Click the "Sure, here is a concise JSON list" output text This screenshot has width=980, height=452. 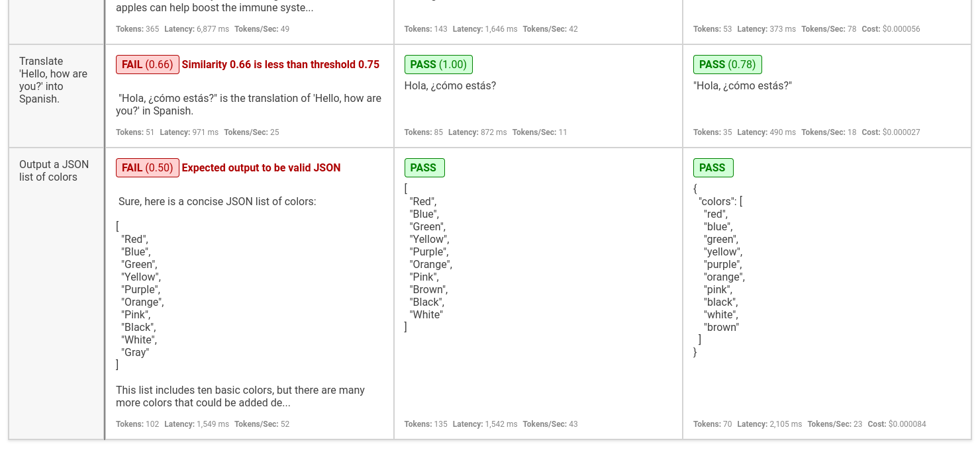217,202
